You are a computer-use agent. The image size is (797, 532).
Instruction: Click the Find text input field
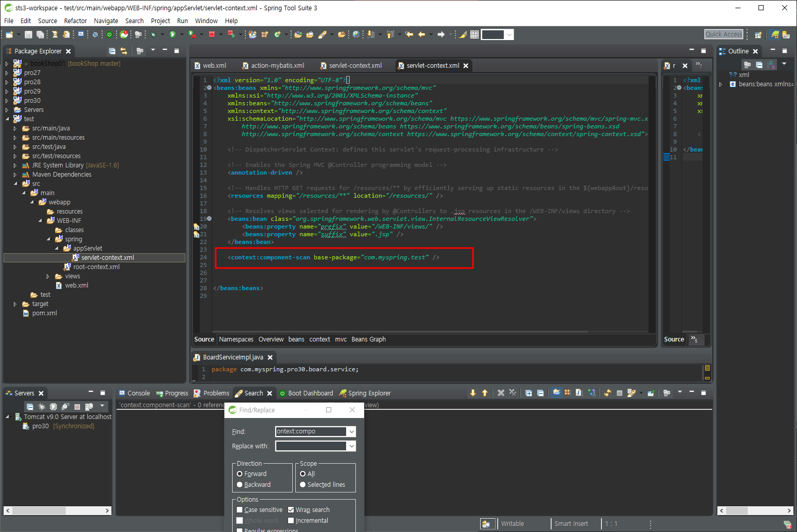(x=311, y=431)
